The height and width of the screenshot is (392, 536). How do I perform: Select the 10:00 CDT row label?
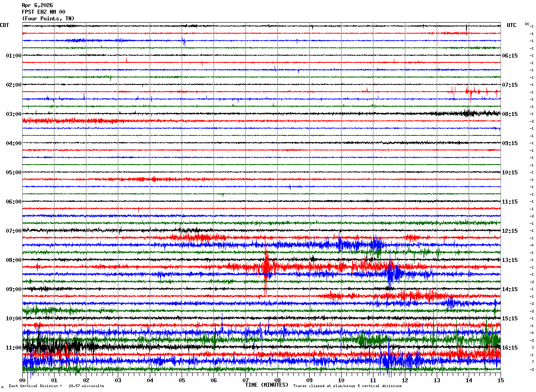pyautogui.click(x=14, y=319)
